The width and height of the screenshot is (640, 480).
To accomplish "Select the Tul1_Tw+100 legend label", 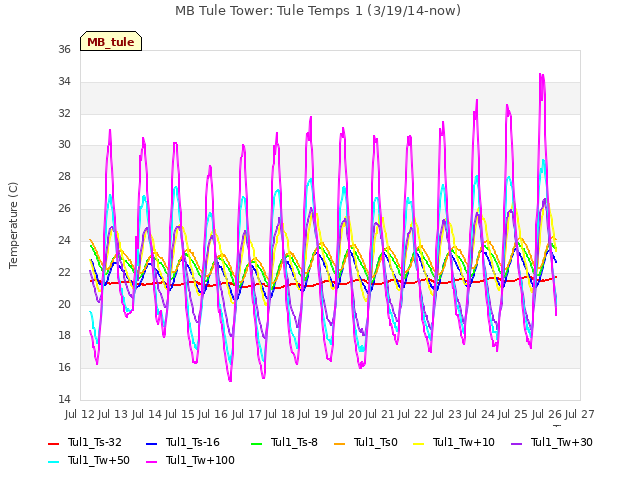I will 200,460.
